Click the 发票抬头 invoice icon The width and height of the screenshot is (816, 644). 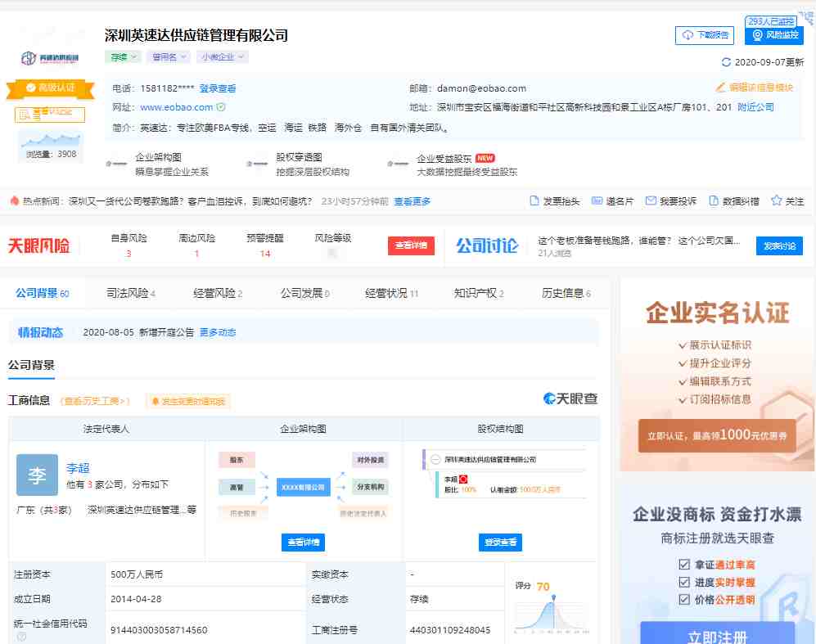coord(534,200)
